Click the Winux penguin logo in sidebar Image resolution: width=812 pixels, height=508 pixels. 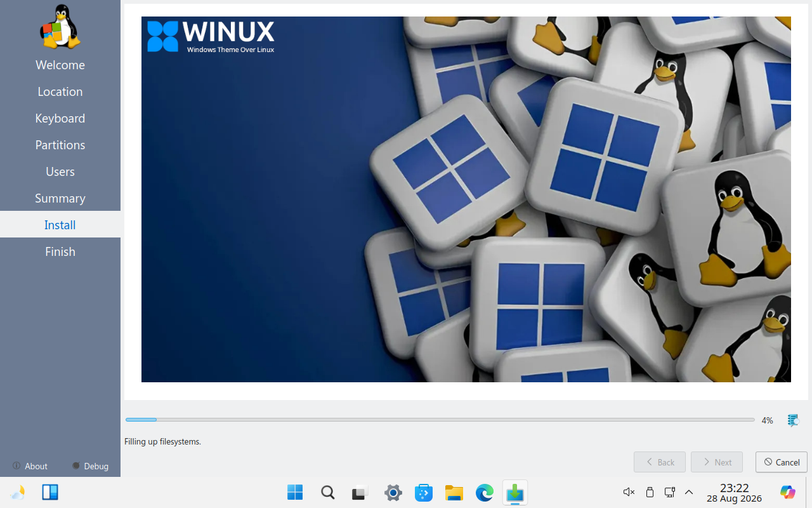tap(60, 27)
